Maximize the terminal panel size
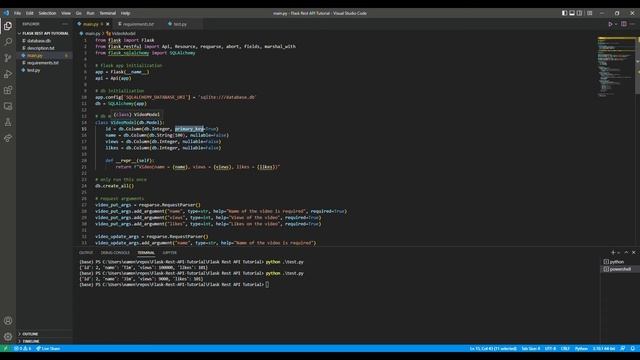 pos(626,253)
